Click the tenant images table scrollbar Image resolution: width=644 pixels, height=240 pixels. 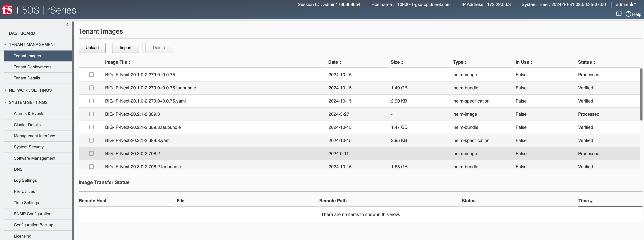641,94
